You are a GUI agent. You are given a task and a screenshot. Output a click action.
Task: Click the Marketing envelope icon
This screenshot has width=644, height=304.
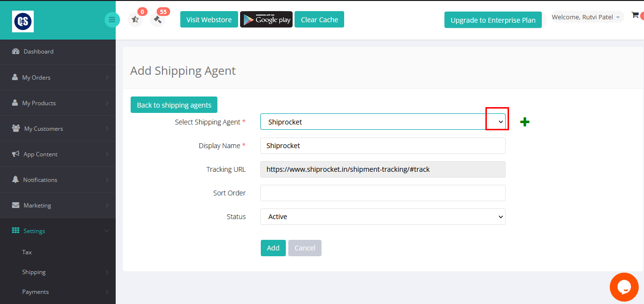[x=15, y=205]
